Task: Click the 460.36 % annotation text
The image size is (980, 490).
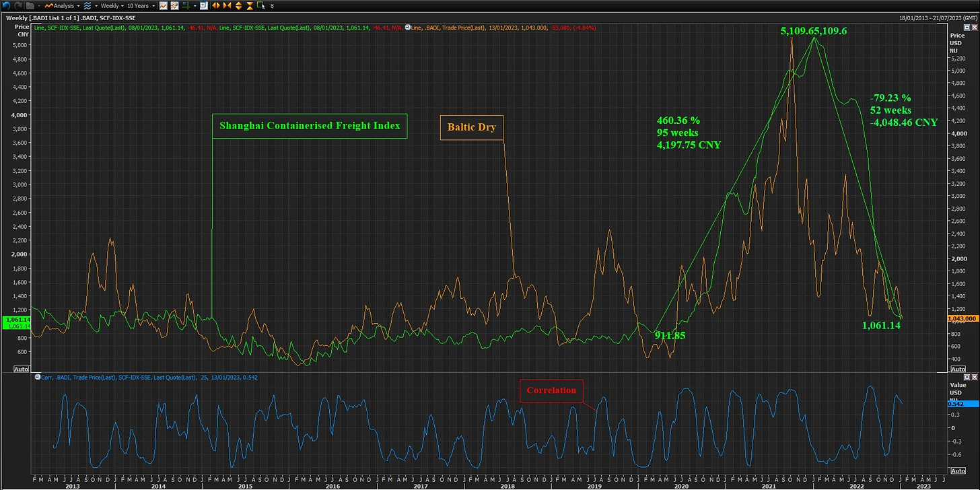Action: [678, 120]
